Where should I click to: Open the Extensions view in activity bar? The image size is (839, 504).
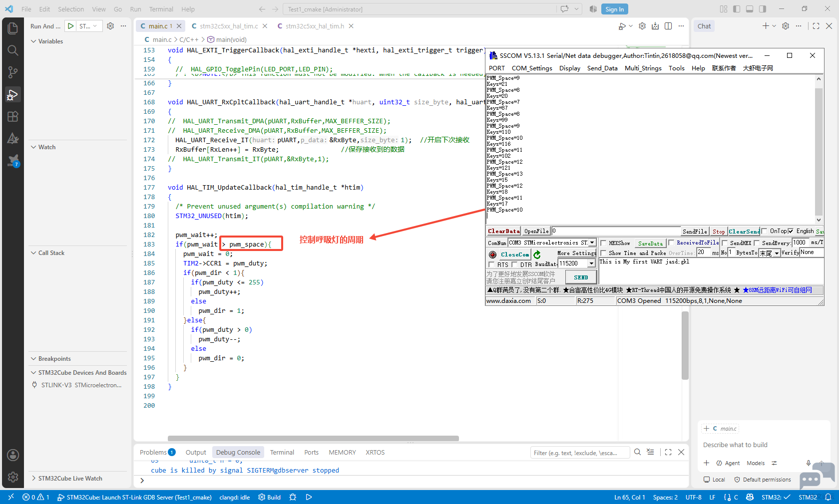coord(13,116)
